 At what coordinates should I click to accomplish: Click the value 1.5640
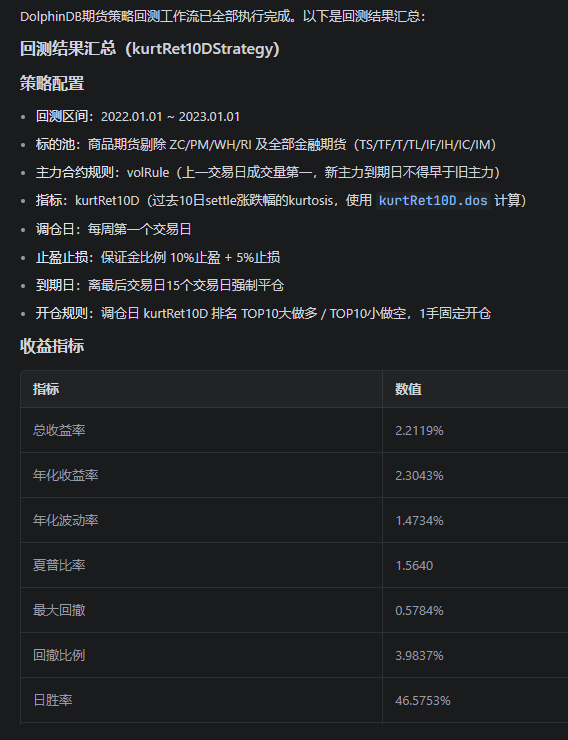coord(414,565)
